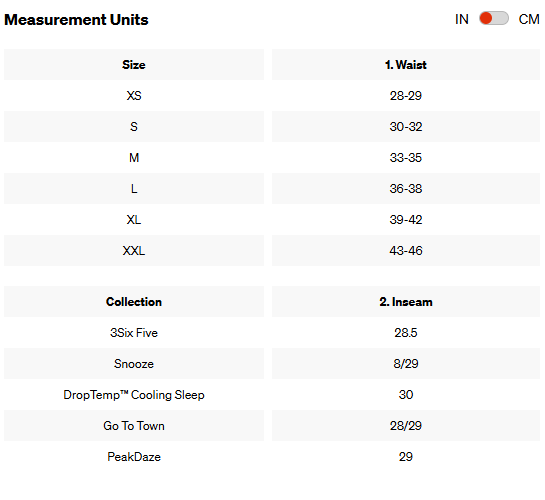545x500 pixels.
Task: Click the Size column header
Action: 134,65
